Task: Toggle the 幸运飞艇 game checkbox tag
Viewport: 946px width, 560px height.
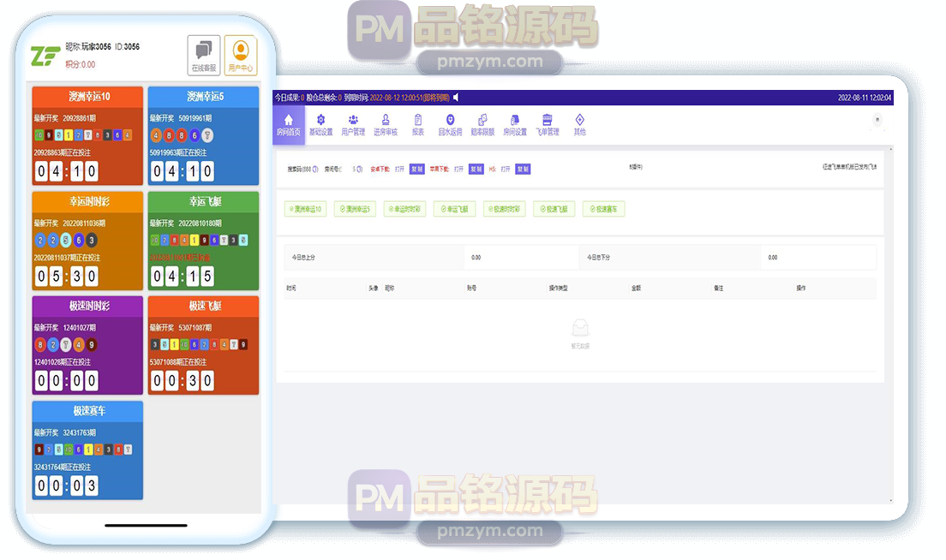Action: pyautogui.click(x=454, y=209)
